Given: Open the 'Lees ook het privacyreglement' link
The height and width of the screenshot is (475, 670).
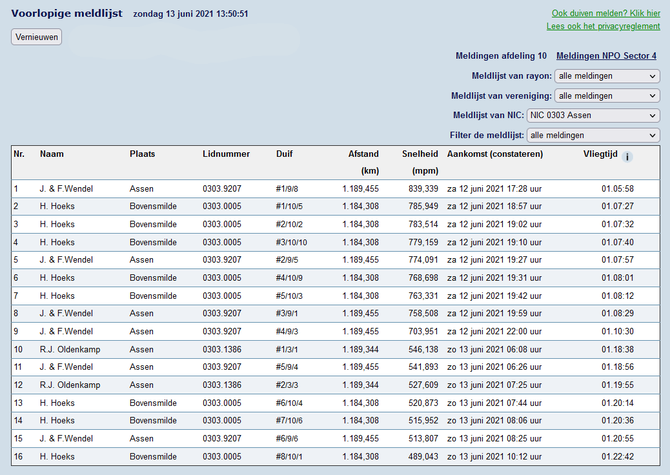Looking at the screenshot, I should [x=602, y=27].
